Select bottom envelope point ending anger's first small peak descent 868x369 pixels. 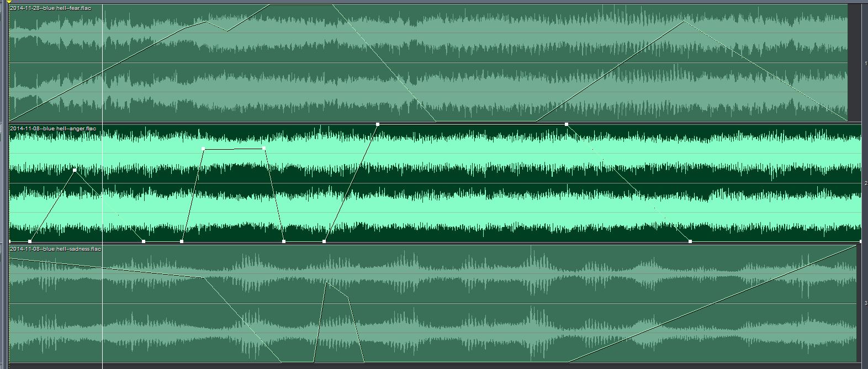tap(144, 241)
